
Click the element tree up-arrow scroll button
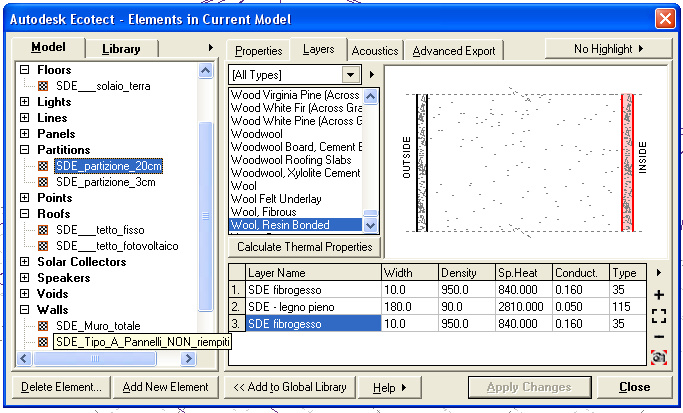click(x=205, y=71)
